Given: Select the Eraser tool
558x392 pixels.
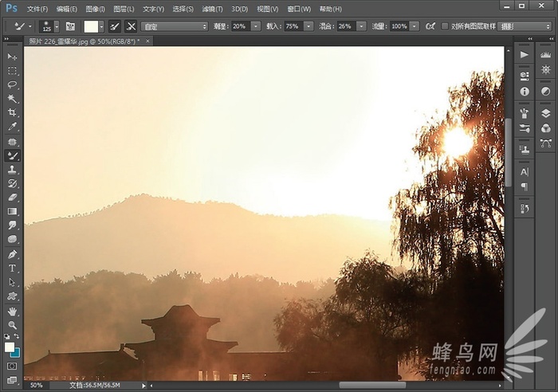Looking at the screenshot, I should pos(12,198).
